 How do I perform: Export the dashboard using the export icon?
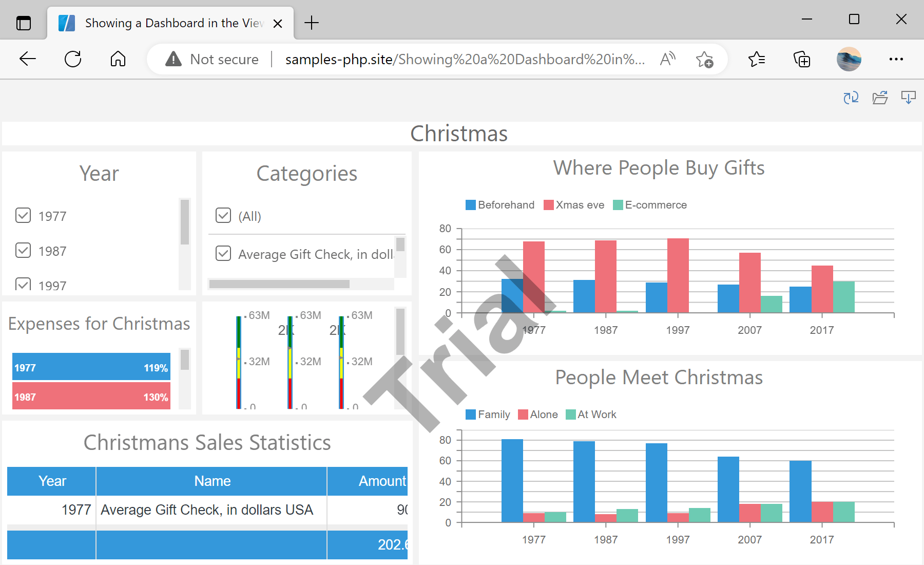(909, 97)
